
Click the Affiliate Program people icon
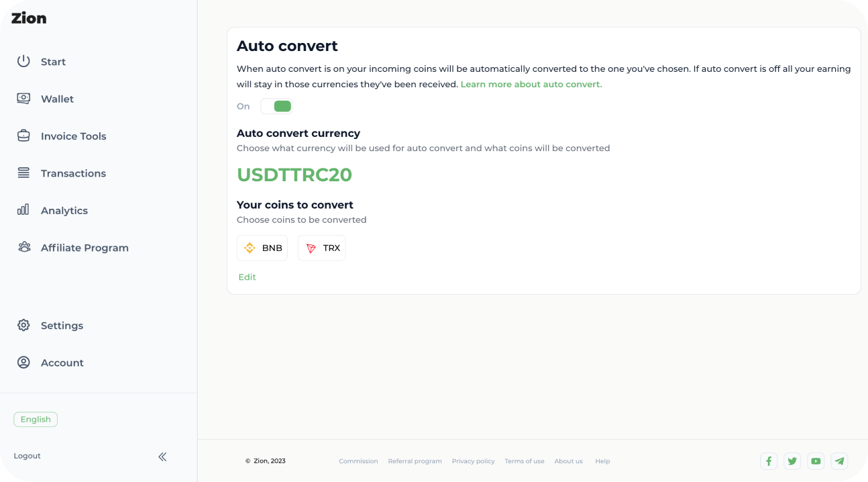click(x=24, y=247)
